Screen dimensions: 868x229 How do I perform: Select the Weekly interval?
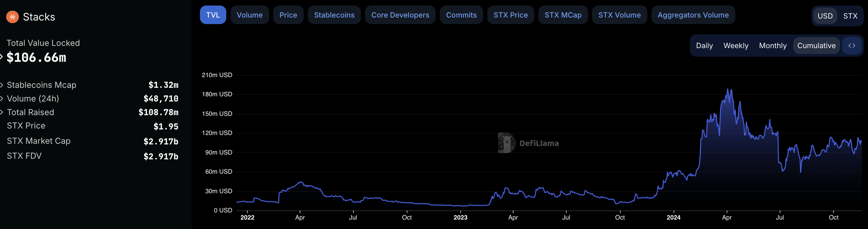tap(736, 46)
